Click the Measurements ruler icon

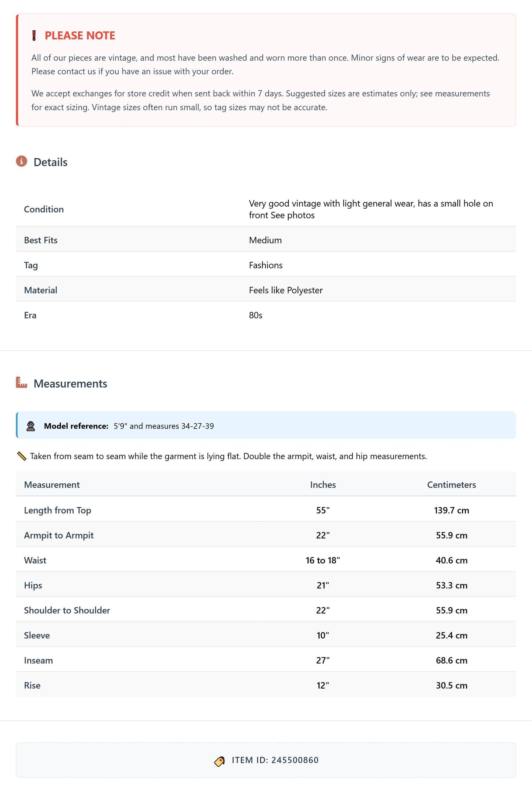(x=22, y=382)
